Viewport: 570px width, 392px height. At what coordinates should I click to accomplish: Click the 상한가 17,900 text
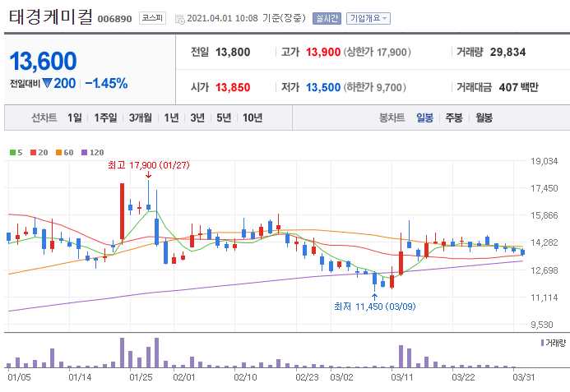[x=377, y=53]
